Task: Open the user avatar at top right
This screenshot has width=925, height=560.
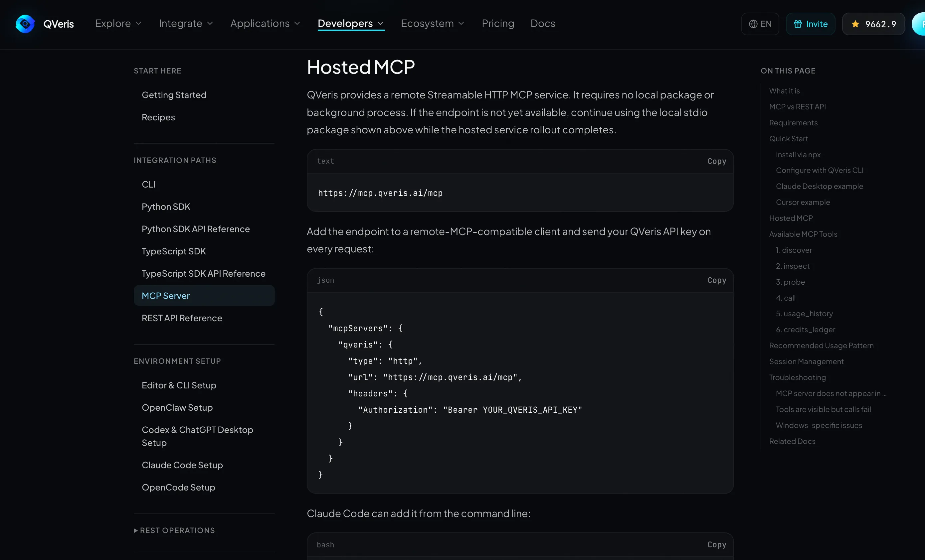Action: (x=919, y=24)
